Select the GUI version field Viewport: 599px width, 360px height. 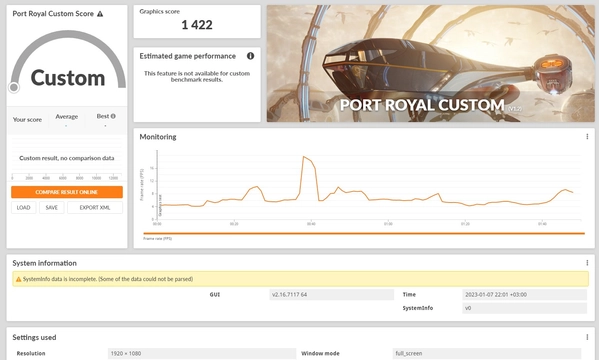pyautogui.click(x=331, y=294)
